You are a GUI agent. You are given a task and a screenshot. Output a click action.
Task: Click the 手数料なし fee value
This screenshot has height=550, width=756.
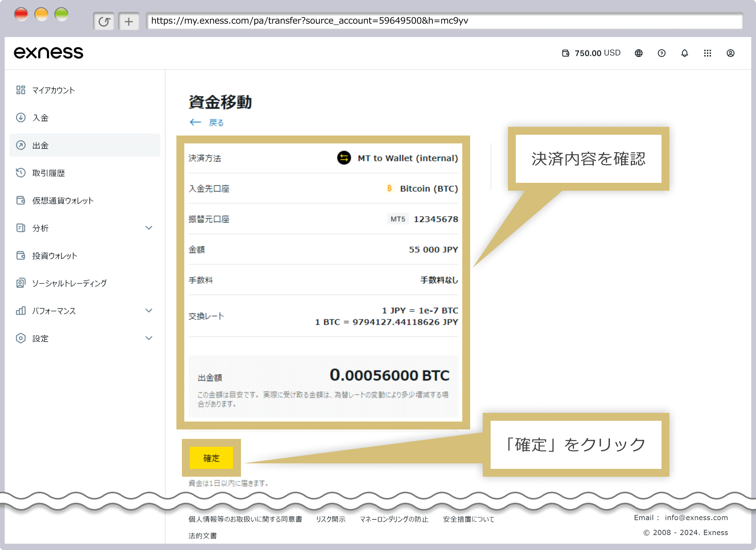pos(439,280)
